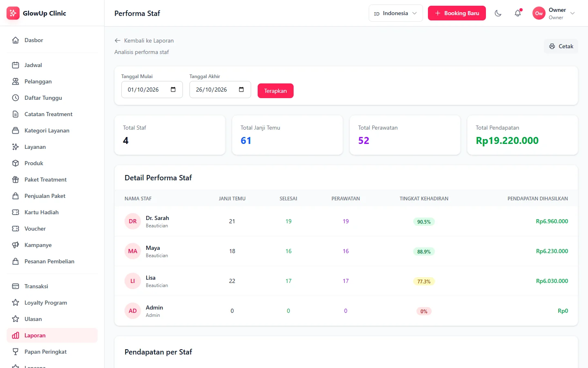The image size is (588, 368).
Task: Open notifications bell icon
Action: point(518,13)
